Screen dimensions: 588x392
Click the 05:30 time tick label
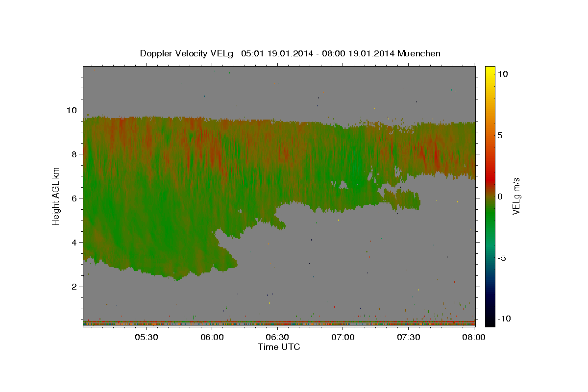[x=147, y=337]
